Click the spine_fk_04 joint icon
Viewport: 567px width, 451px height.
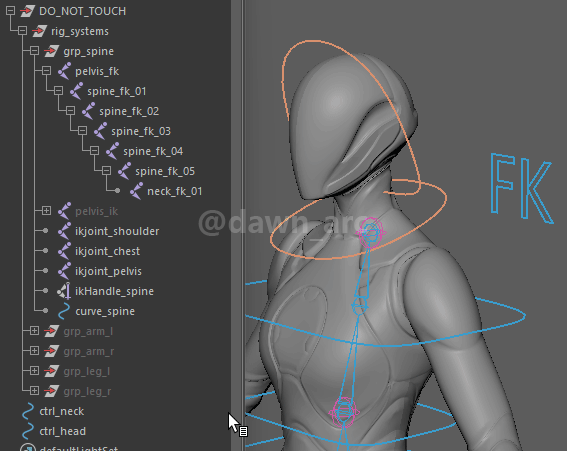click(x=112, y=151)
